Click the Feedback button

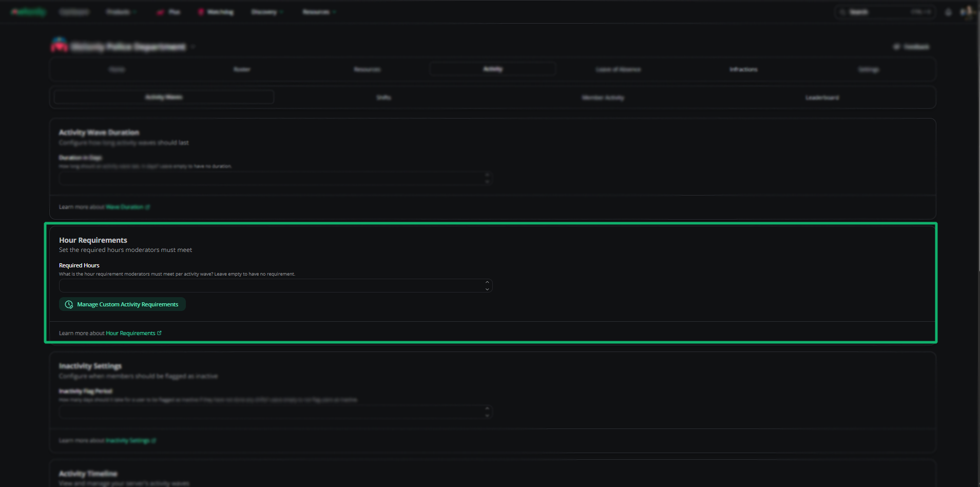911,47
